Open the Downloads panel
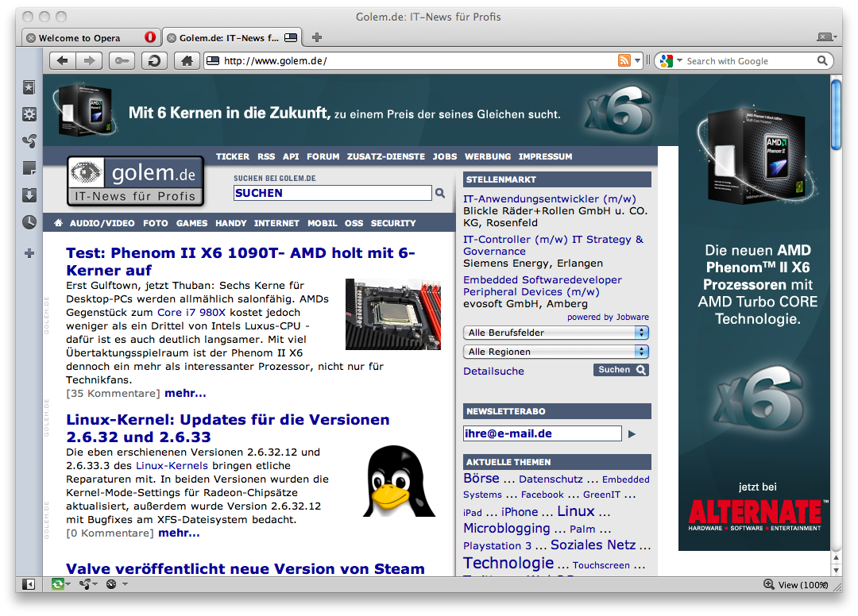Image resolution: width=858 pixels, height=616 pixels. (x=29, y=195)
